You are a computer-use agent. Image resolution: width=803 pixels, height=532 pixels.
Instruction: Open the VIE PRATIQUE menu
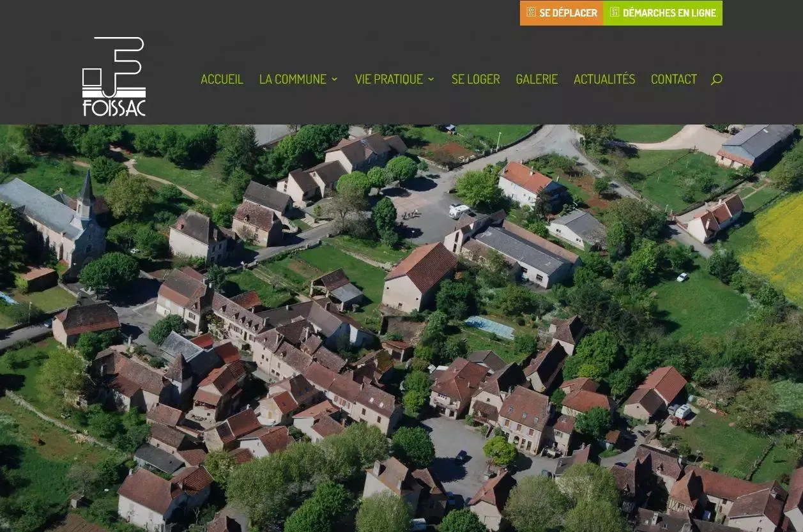coord(388,79)
